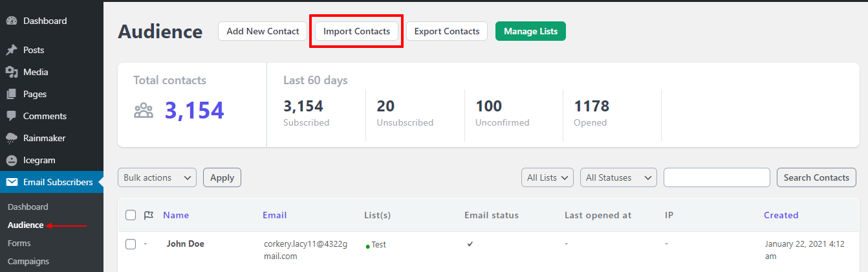Open the Rainmaker cloud icon
Image resolution: width=868 pixels, height=272 pixels.
point(12,138)
